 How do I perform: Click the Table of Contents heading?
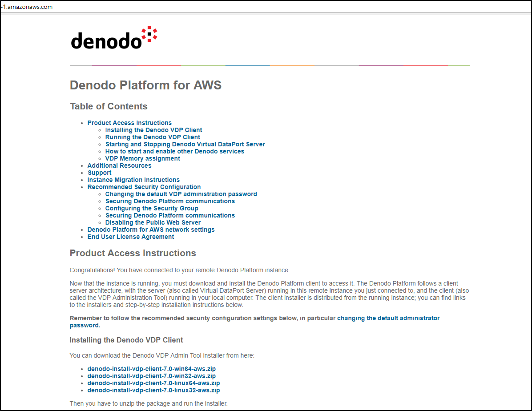[x=109, y=106]
